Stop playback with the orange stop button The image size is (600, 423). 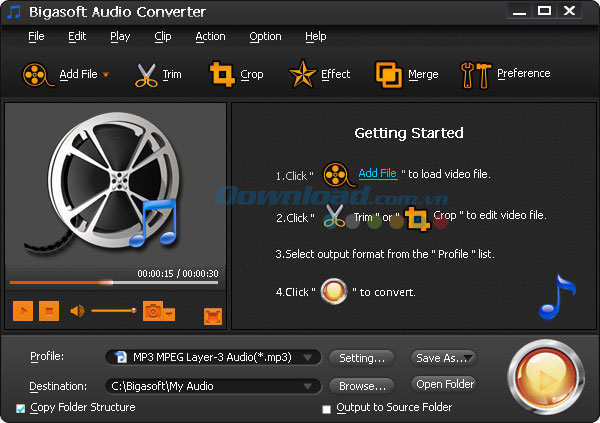tap(49, 310)
